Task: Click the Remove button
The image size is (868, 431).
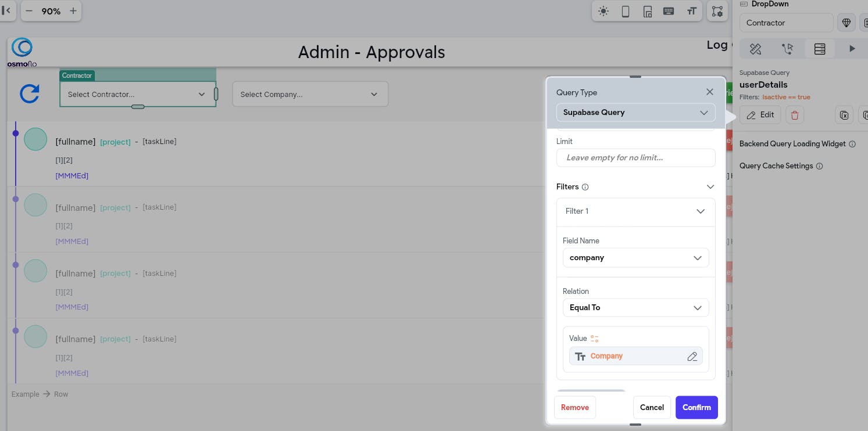Action: coord(575,407)
